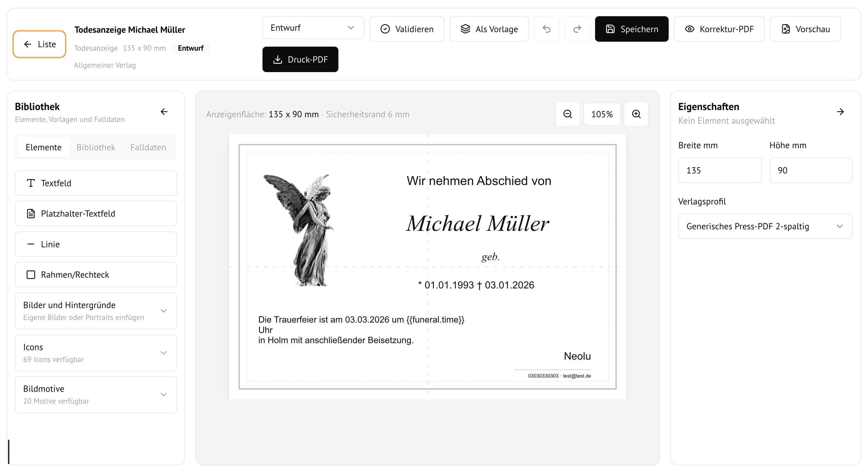The image size is (868, 472).
Task: Open the Vorschau
Action: pyautogui.click(x=805, y=29)
